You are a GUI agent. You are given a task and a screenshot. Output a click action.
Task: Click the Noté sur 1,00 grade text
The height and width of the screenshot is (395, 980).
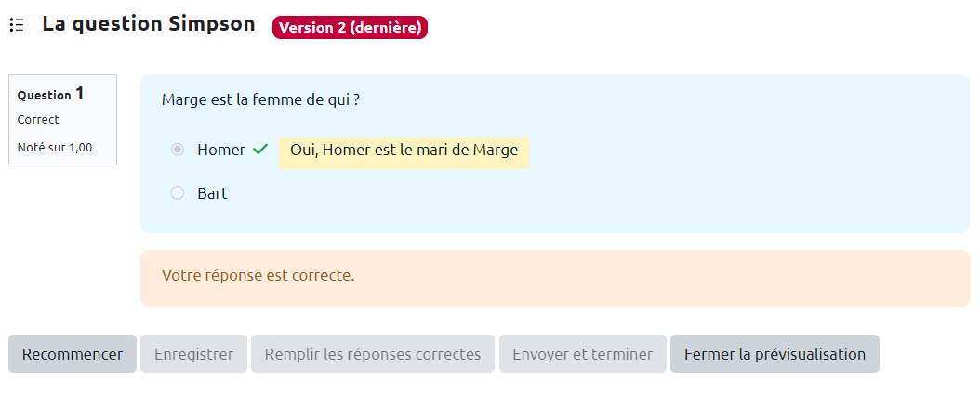tap(55, 147)
